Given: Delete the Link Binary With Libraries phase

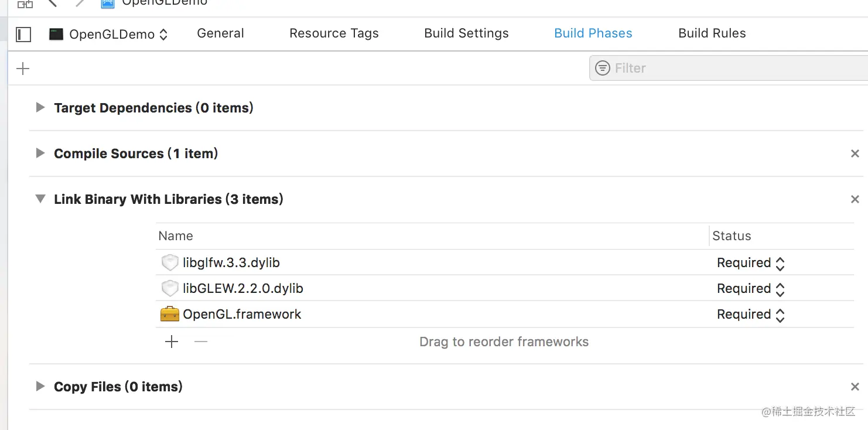Looking at the screenshot, I should coord(855,199).
